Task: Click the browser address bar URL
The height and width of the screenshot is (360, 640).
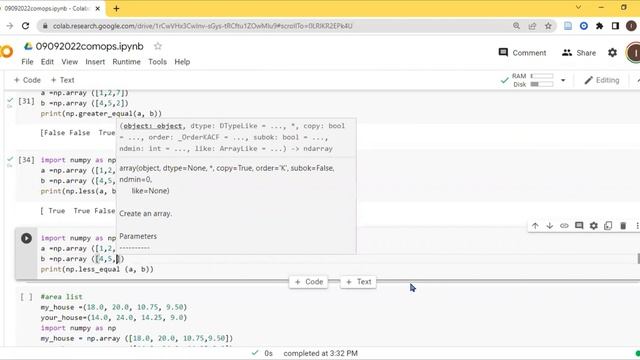Action: point(202,26)
